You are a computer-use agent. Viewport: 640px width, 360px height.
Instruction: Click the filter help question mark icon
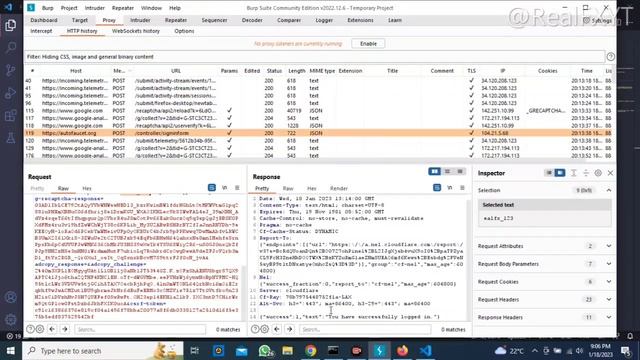[611, 57]
